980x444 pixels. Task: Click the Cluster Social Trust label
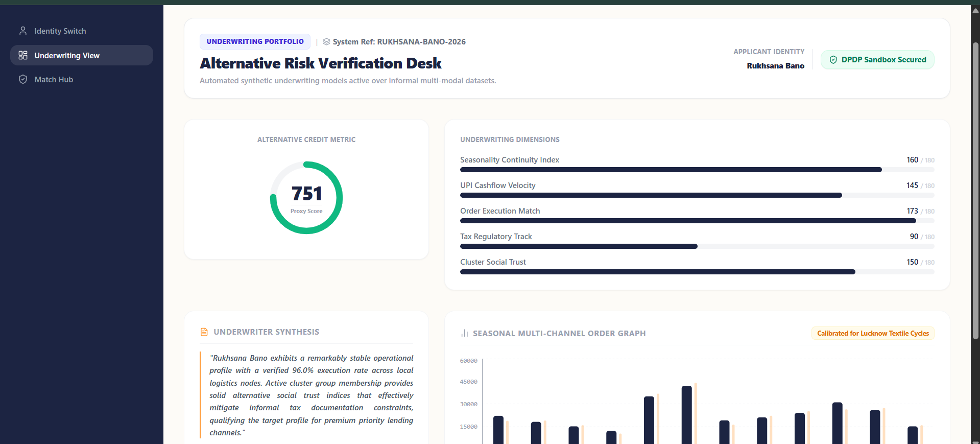tap(493, 262)
